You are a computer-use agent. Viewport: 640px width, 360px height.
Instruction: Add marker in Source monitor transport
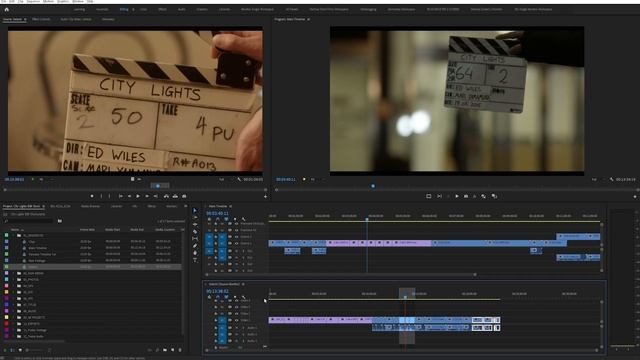92,196
